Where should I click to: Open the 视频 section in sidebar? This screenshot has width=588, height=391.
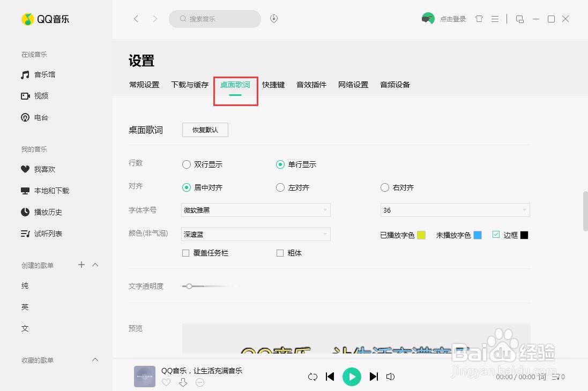click(x=41, y=96)
